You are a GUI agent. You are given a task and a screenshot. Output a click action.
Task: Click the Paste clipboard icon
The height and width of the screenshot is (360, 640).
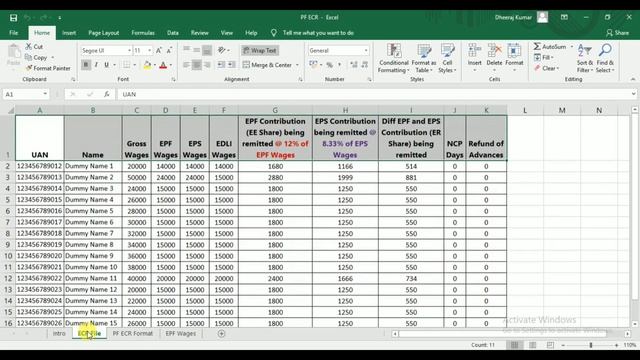pos(13,52)
